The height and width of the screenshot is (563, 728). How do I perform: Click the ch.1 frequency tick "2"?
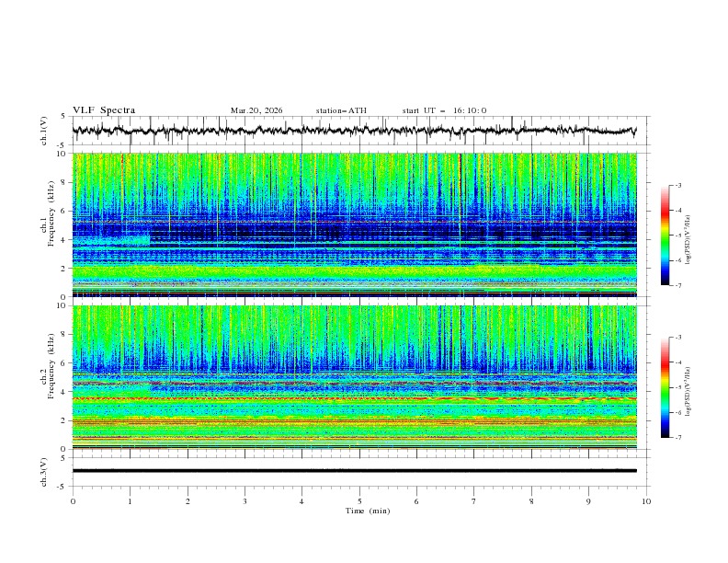64,268
